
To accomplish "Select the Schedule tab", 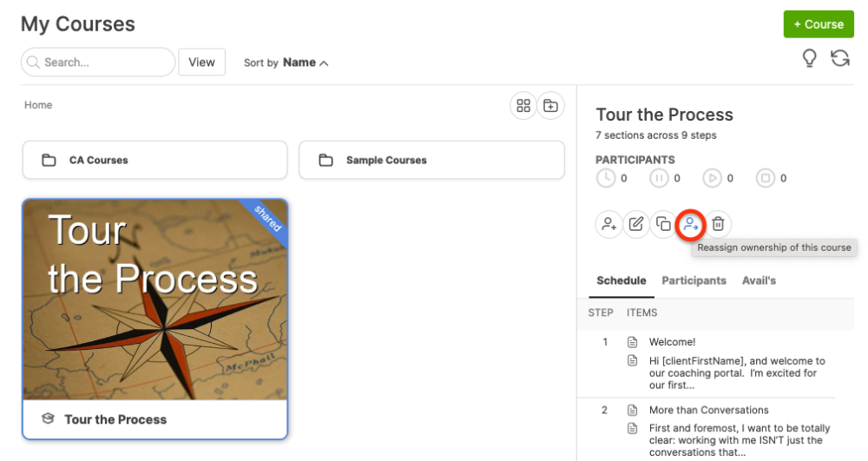I will click(x=621, y=280).
